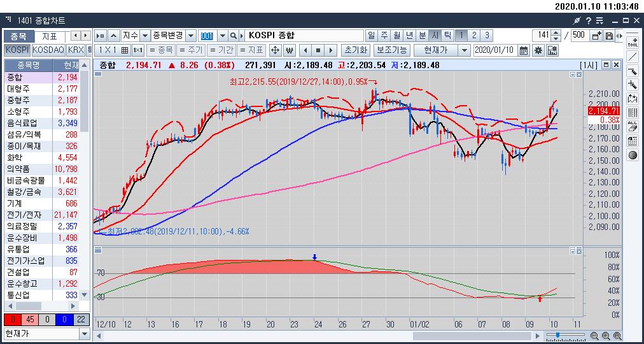This screenshot has height=344, width=644.
Task: Expand the code 001 history dropdown
Action: click(222, 35)
